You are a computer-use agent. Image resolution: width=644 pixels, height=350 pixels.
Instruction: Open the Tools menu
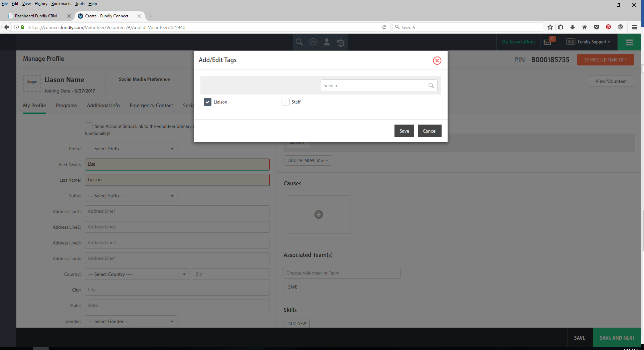pos(80,4)
